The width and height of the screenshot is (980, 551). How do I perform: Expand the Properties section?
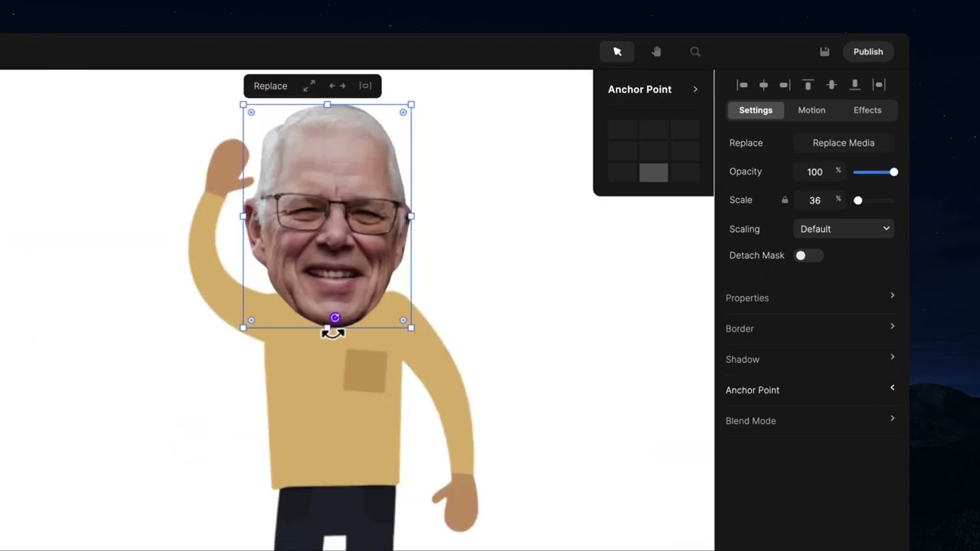click(810, 298)
